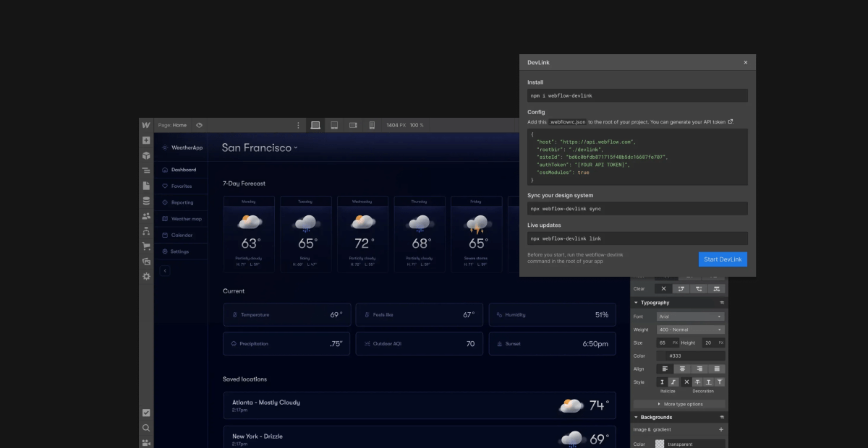Toggle preview mode eye icon
868x448 pixels.
click(200, 125)
